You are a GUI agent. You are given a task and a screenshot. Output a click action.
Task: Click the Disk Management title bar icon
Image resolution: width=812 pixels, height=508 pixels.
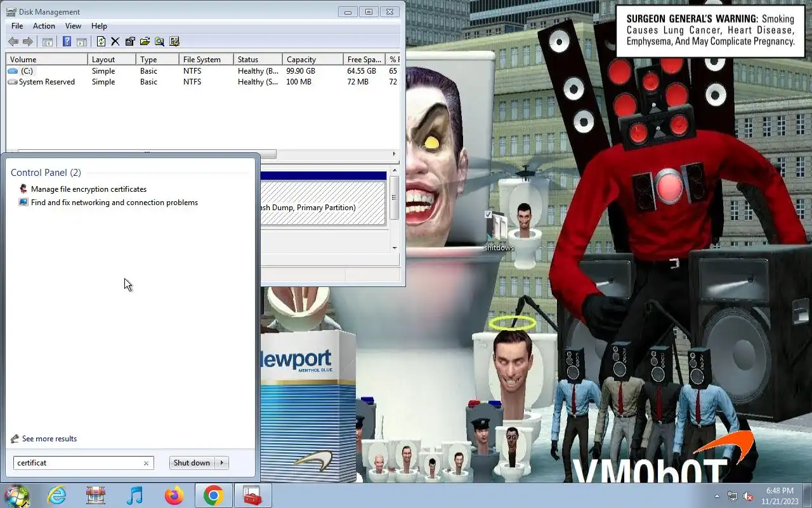click(11, 11)
